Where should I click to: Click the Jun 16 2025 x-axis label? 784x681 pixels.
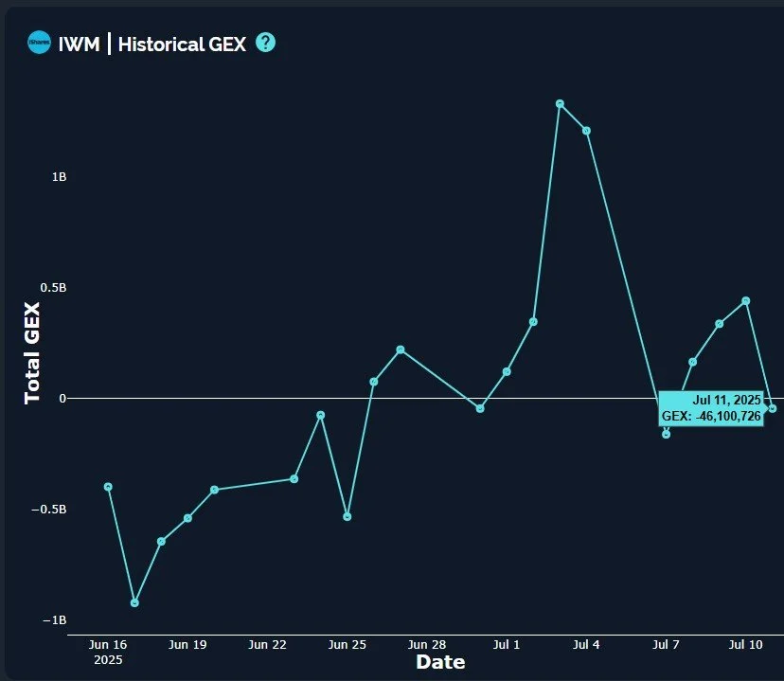pyautogui.click(x=108, y=652)
